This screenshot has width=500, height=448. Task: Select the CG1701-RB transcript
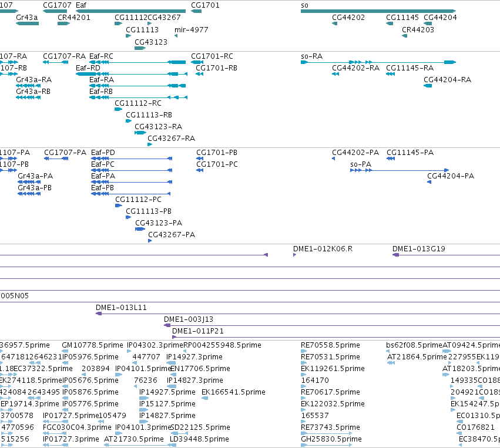[199, 74]
